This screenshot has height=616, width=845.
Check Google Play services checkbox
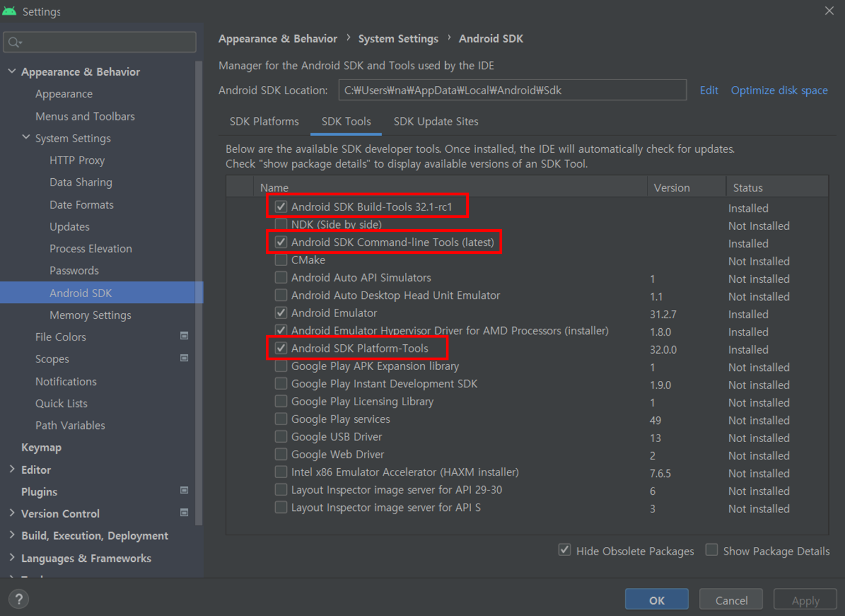click(281, 419)
